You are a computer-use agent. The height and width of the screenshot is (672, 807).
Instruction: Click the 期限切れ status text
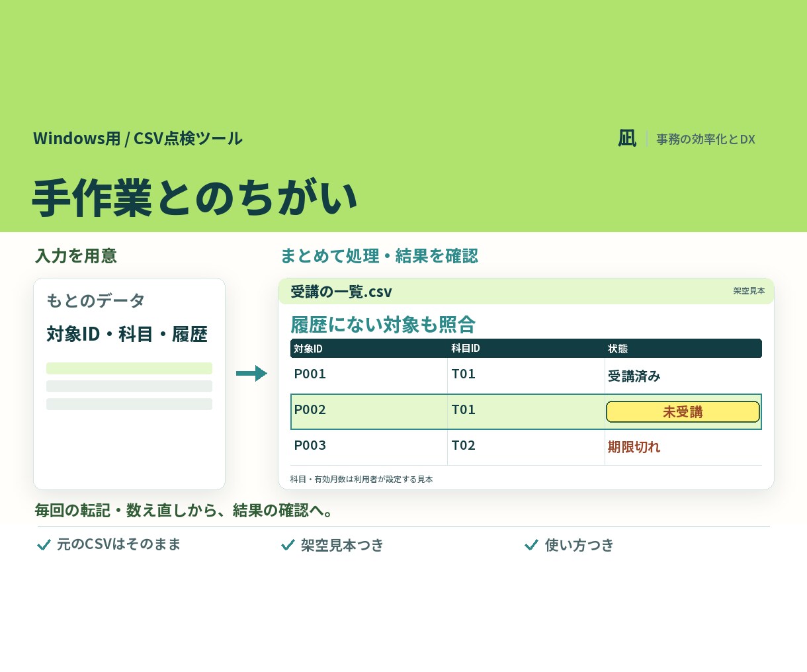coord(634,447)
